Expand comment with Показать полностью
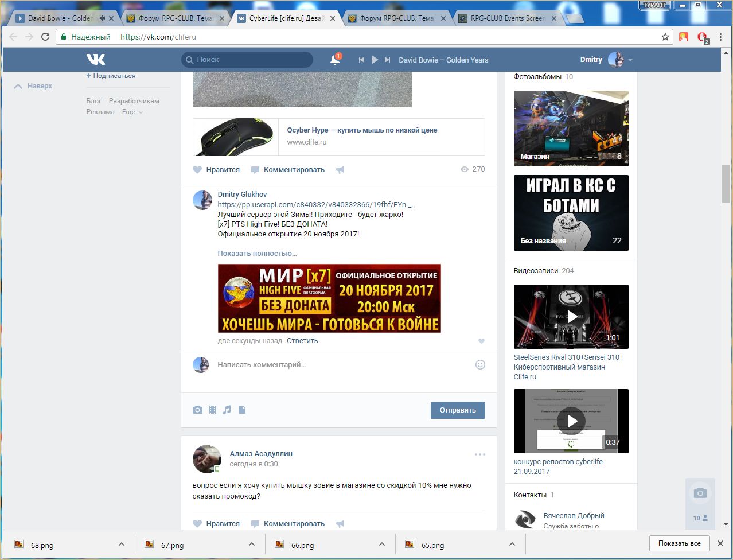Image resolution: width=733 pixels, height=560 pixels. (258, 253)
